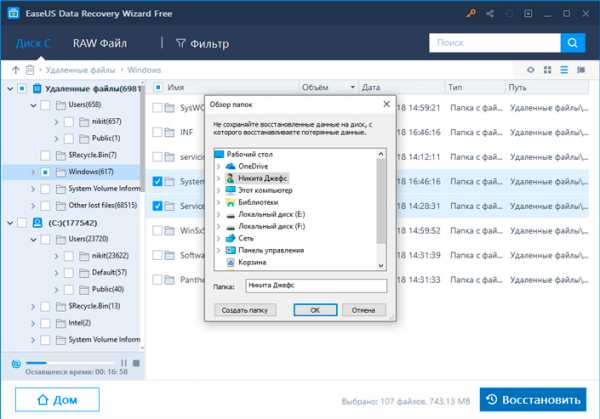Uncheck the System row checkbox in file list
This screenshot has height=419, width=600.
pyautogui.click(x=157, y=181)
